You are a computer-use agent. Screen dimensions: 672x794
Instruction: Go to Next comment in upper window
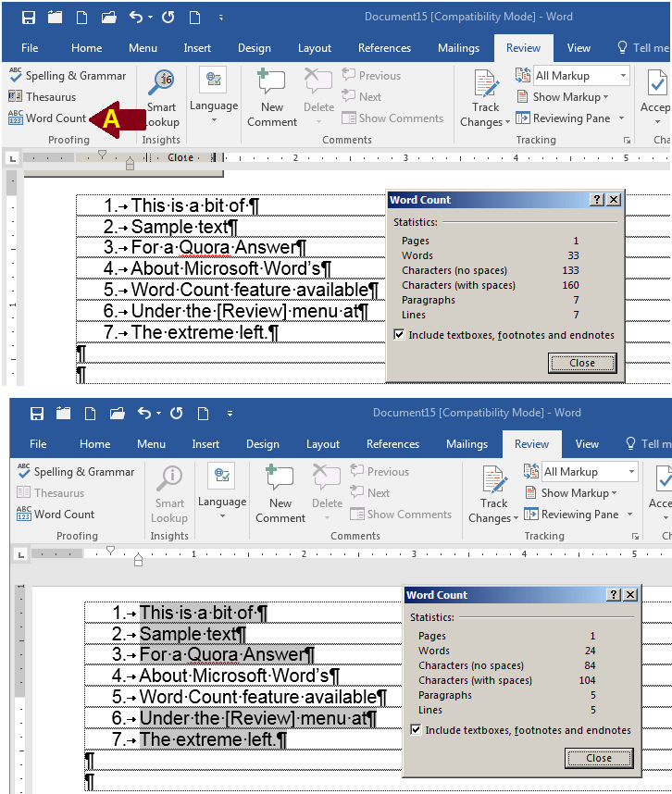[x=362, y=97]
